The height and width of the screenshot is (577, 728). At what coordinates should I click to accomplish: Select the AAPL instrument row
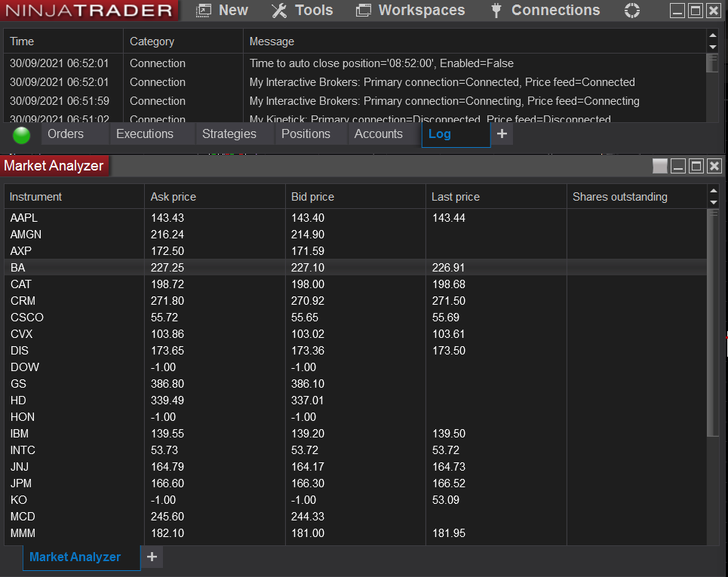(x=355, y=218)
